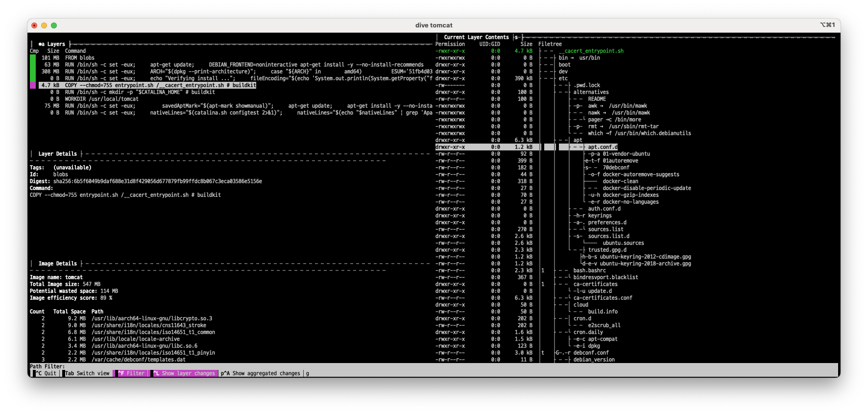The width and height of the screenshot is (868, 414).
Task: Select the build.info file
Action: [603, 312]
